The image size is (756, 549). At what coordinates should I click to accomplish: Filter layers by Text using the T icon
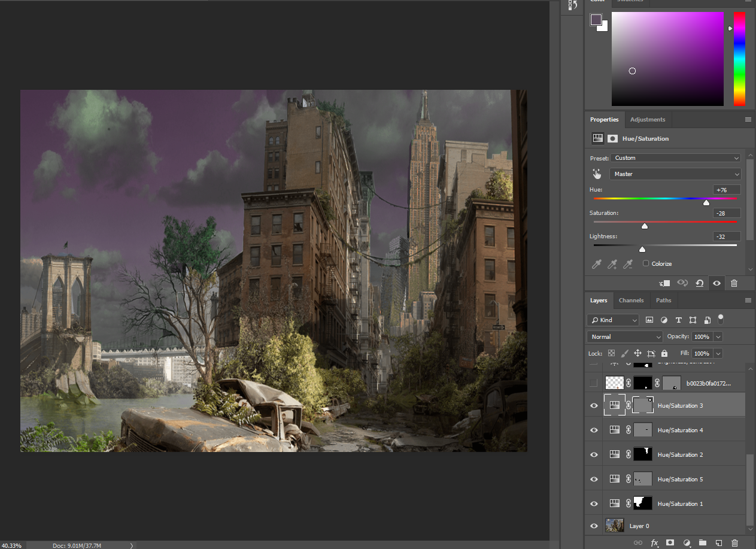point(678,320)
